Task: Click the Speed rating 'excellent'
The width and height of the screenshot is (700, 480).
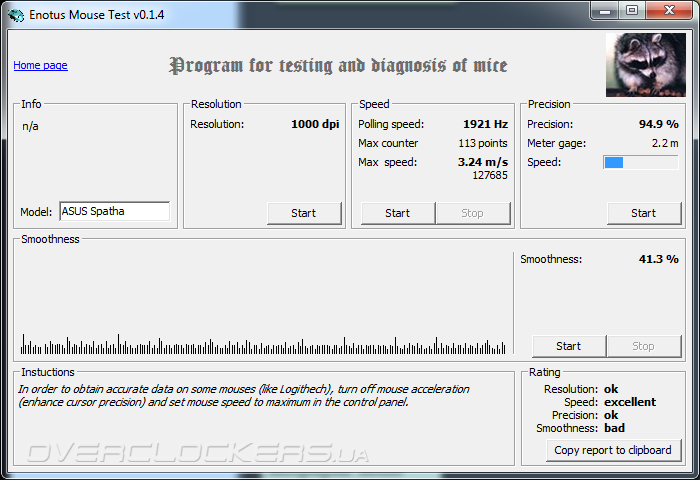Action: tap(630, 402)
